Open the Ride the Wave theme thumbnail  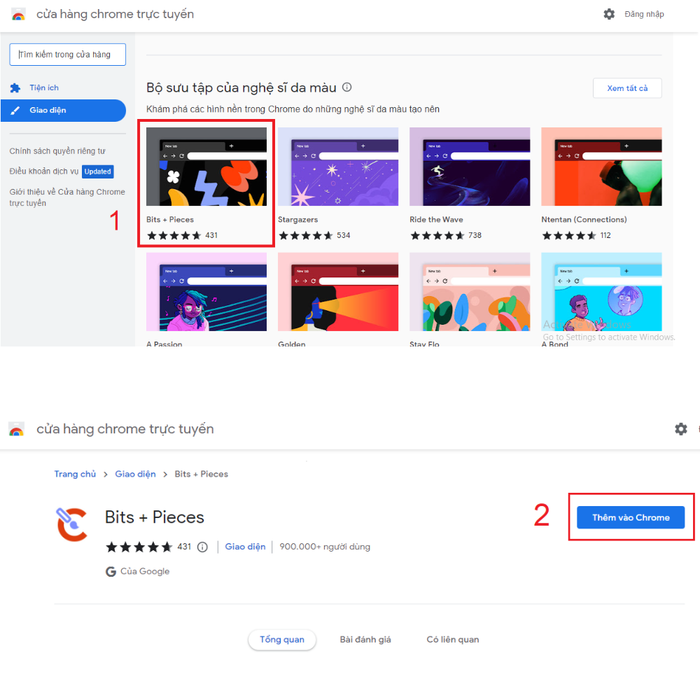tap(470, 167)
